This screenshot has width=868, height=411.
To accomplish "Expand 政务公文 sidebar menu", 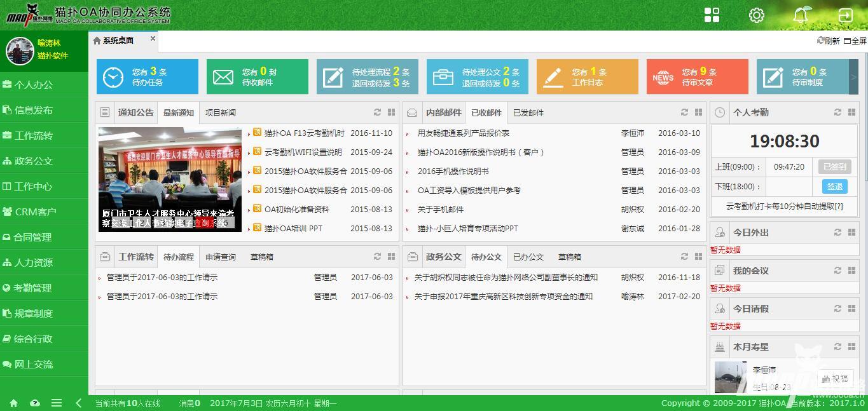I will [x=44, y=161].
